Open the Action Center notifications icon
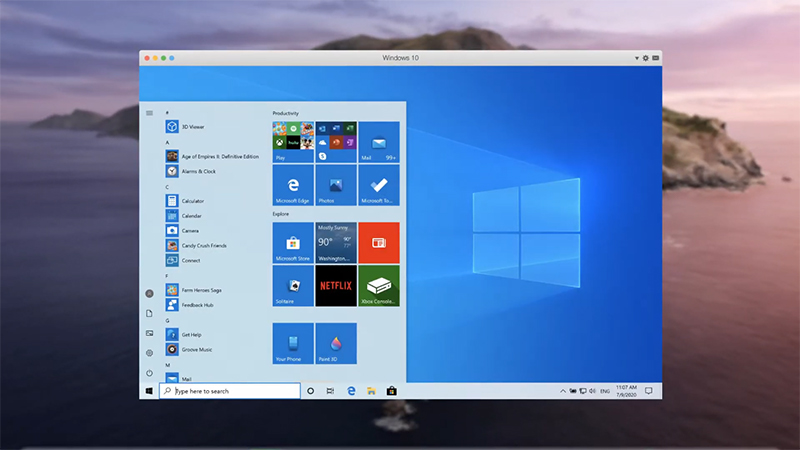The width and height of the screenshot is (800, 450). (x=648, y=391)
